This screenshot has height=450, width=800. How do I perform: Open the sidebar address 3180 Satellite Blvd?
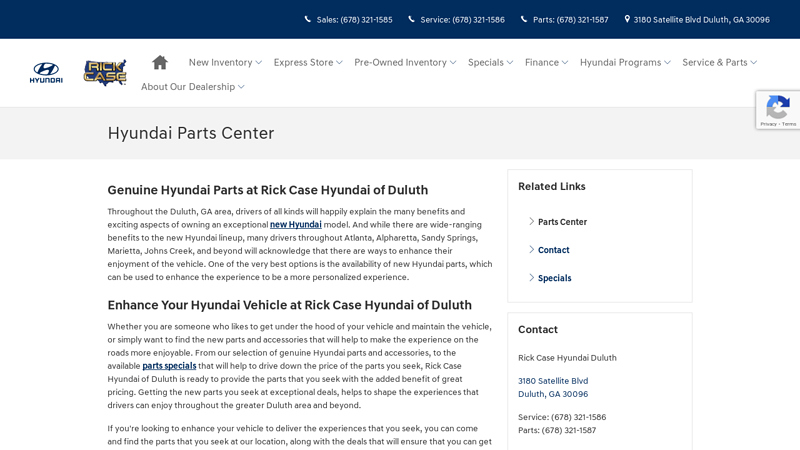point(553,381)
